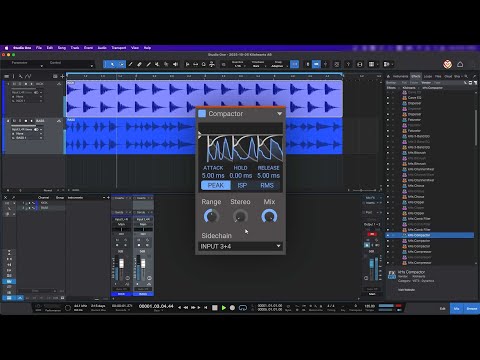Switch to the Files browser tab

(x=438, y=76)
